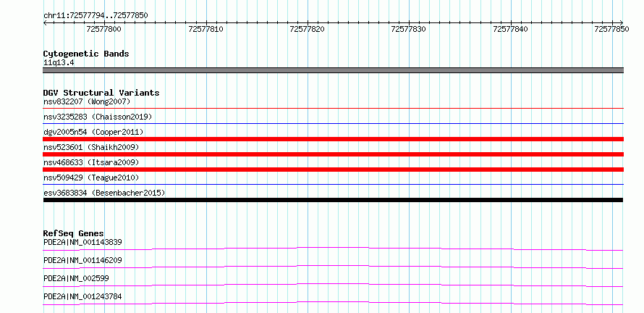Click the magenta PDE2A NM_002599 gene line

point(333,285)
